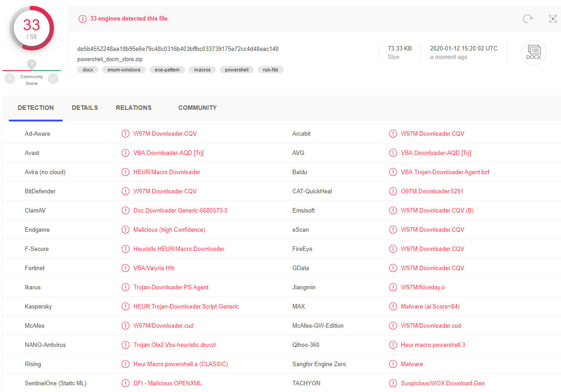The height and width of the screenshot is (392, 561).
Task: Click the SHA-256 file hash text
Action: 178,49
